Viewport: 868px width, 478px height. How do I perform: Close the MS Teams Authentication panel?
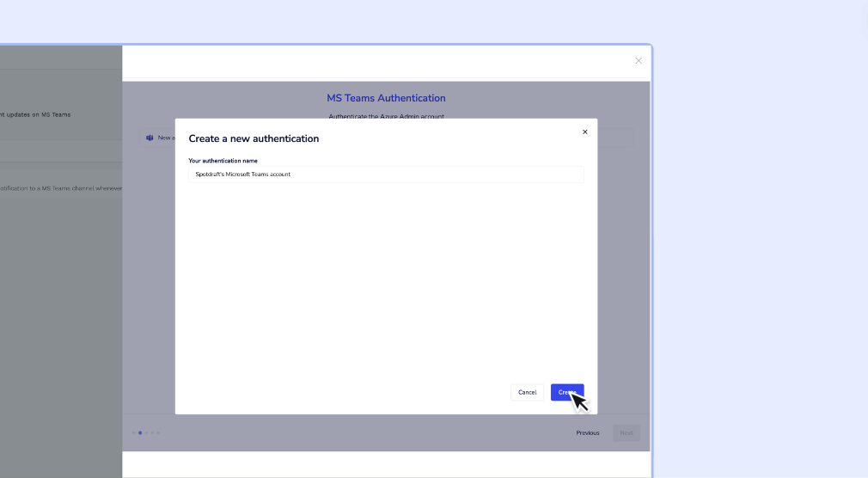(x=639, y=61)
